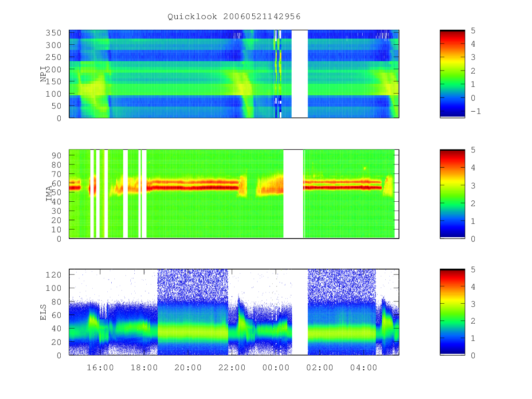The width and height of the screenshot is (532, 399).
Task: Click the 00:00 time tick label
Action: (276, 368)
